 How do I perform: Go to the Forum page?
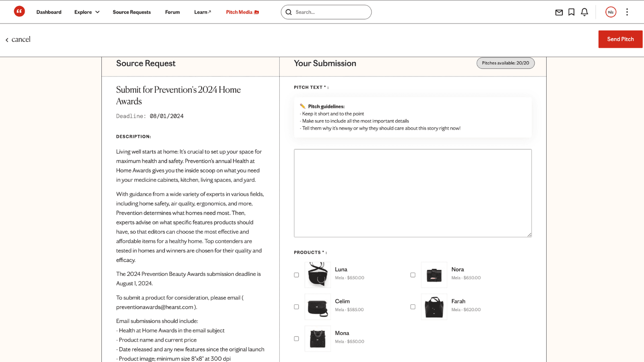point(172,12)
